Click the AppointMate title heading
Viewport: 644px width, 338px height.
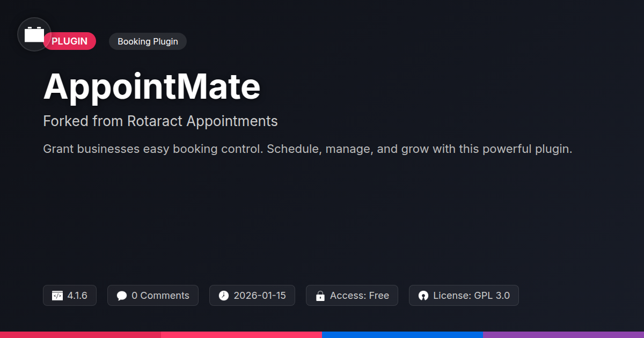click(x=152, y=86)
